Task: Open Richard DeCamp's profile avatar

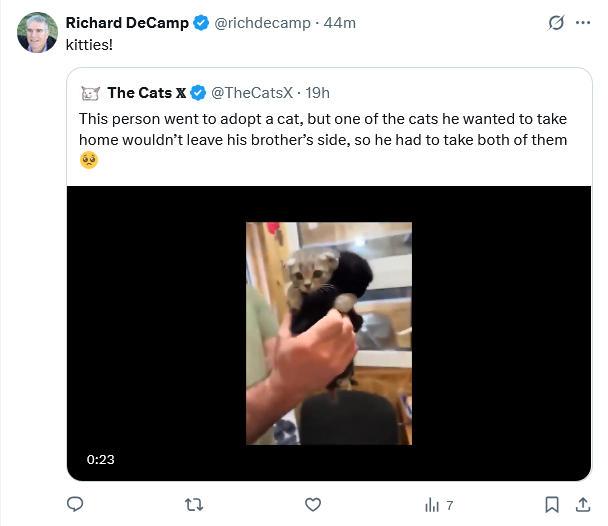Action: [37, 33]
